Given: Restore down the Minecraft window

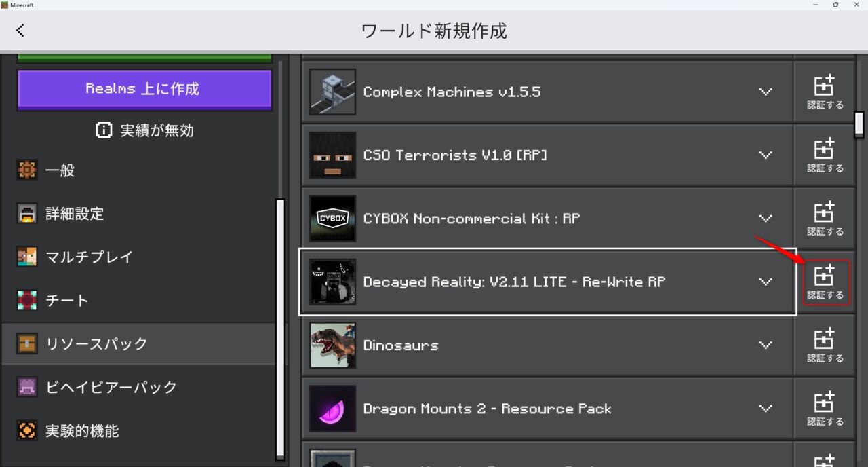Looking at the screenshot, I should pyautogui.click(x=835, y=5).
